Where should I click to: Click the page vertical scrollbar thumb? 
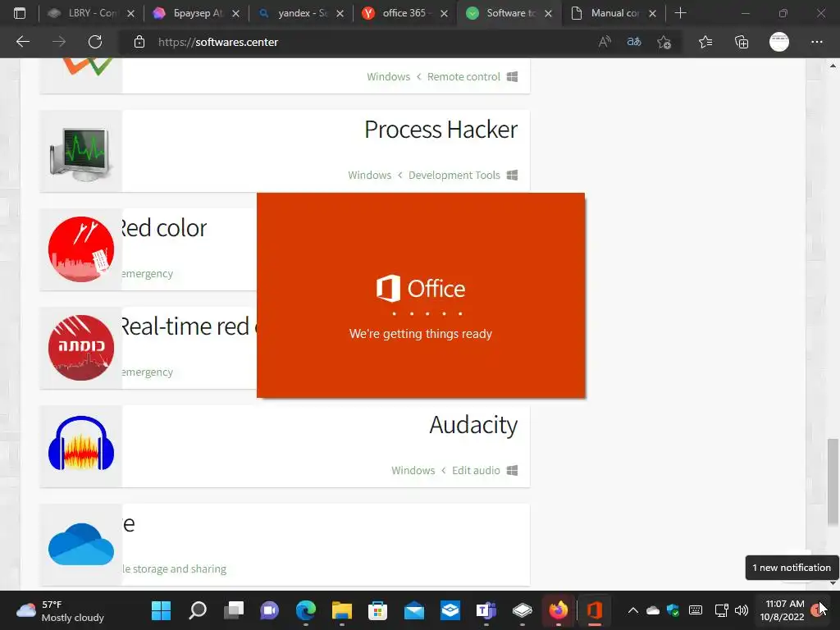point(833,482)
